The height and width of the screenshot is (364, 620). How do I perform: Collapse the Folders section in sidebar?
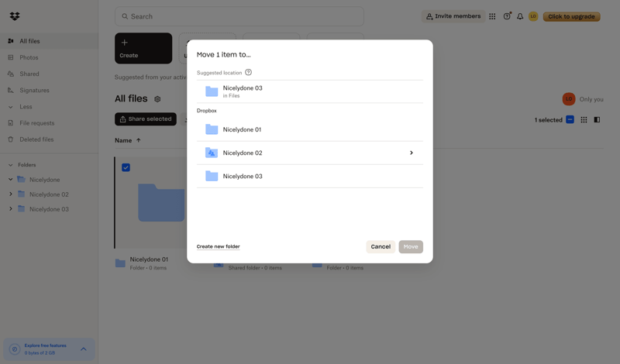pos(11,165)
